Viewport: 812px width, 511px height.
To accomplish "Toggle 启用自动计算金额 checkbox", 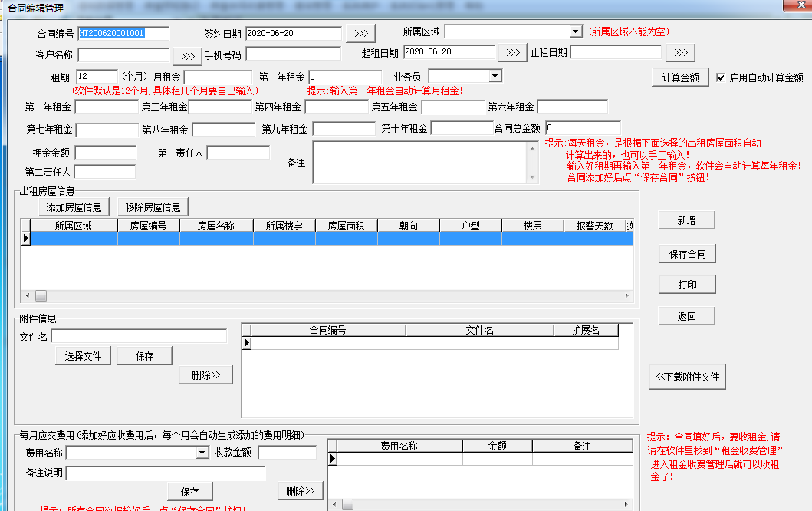I will [x=720, y=77].
